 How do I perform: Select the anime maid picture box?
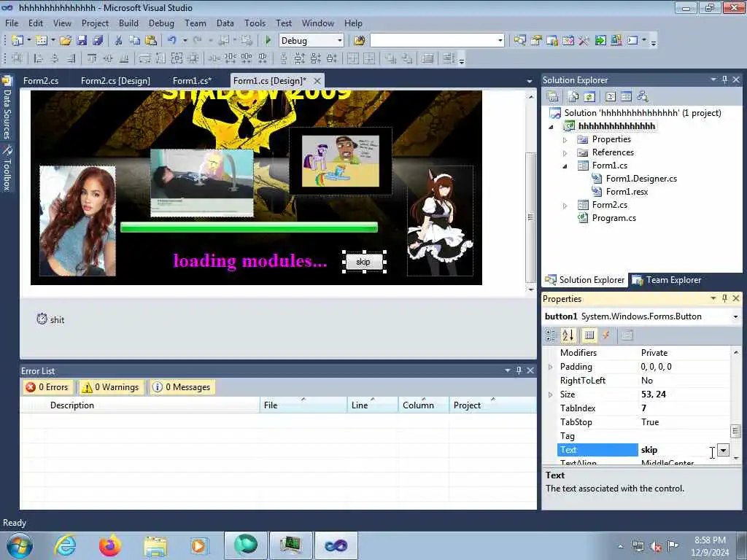(440, 221)
